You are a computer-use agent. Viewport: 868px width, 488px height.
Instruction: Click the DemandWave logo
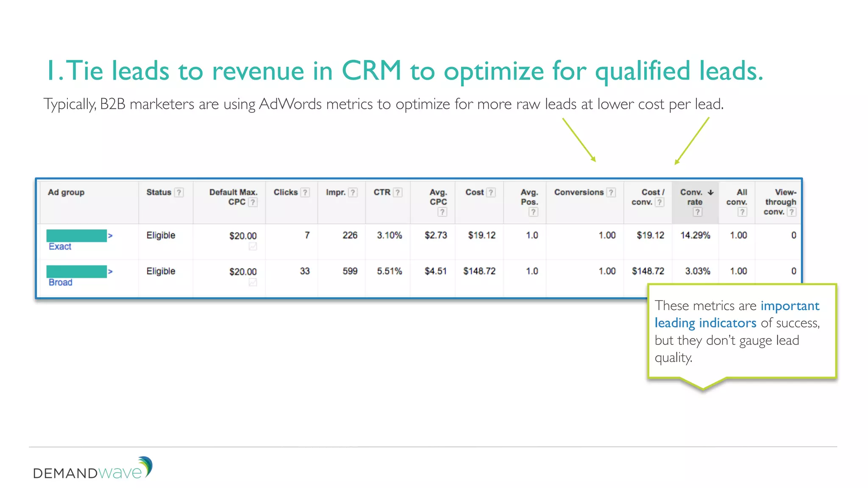(92, 468)
